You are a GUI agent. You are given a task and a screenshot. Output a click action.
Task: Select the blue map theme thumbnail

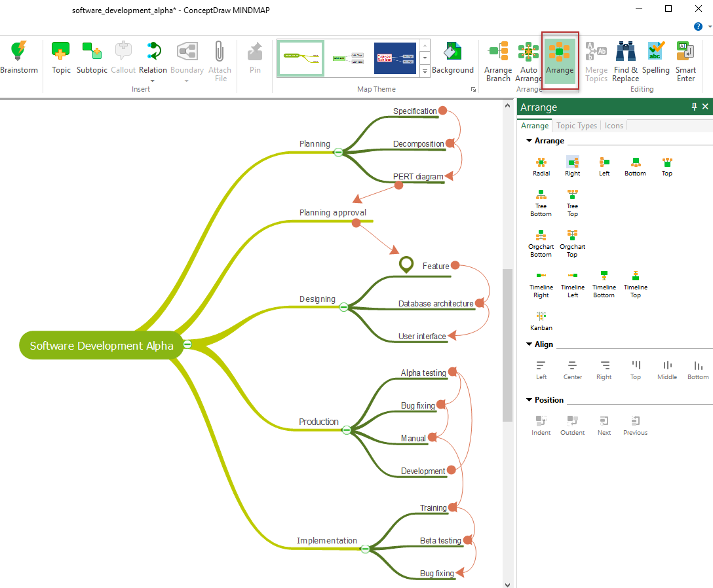coord(395,59)
